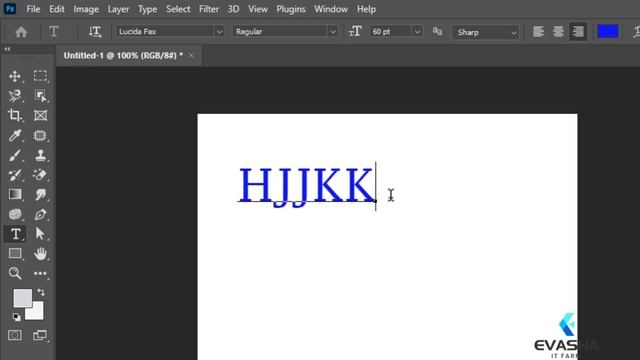Image resolution: width=640 pixels, height=360 pixels.
Task: Swap foreground and background colors
Action: point(41,292)
